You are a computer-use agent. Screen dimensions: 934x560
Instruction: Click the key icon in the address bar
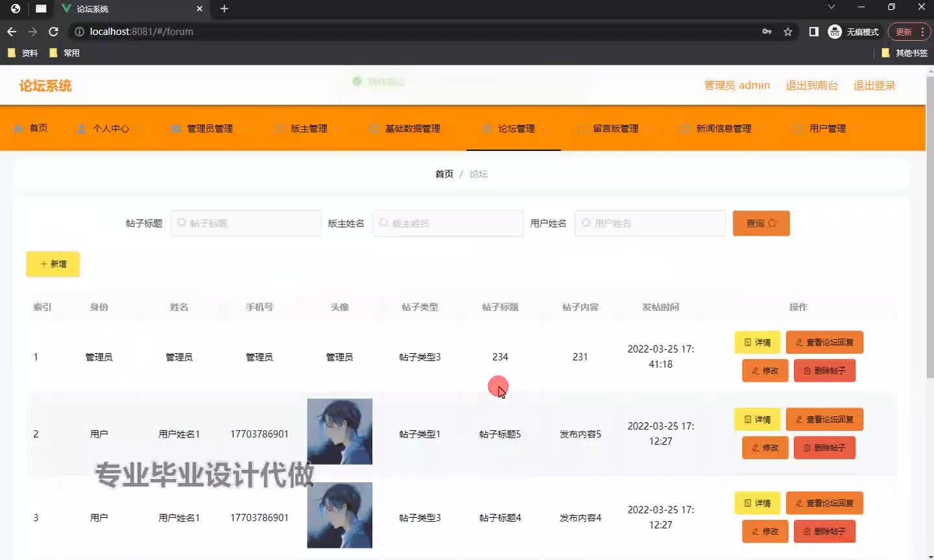[767, 31]
